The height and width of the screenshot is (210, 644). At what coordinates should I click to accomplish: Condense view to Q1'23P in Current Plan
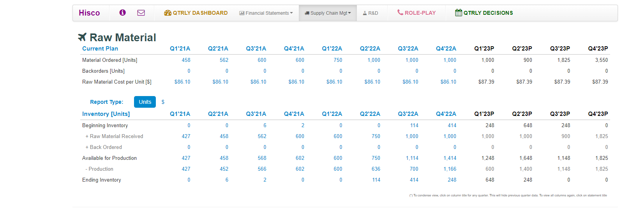click(x=484, y=49)
